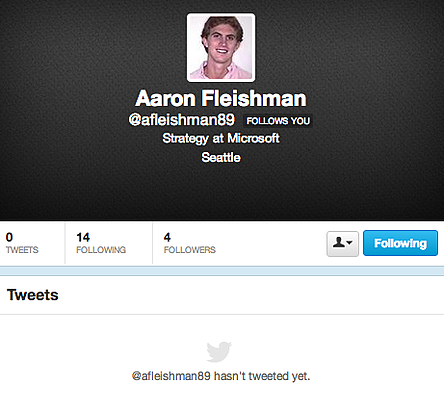Screen dimensions: 444x410
Task: Open the 0 tweets count number
Action: pos(9,237)
